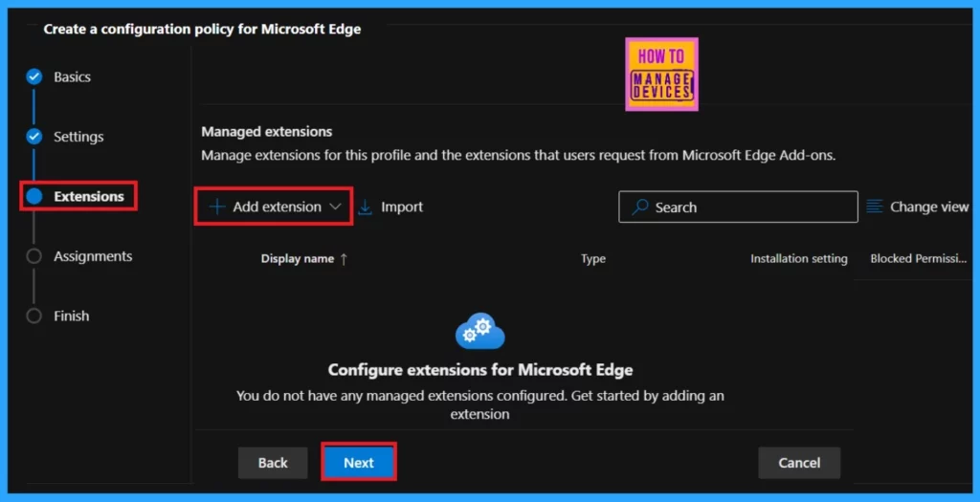Click the plus icon for Add extension
The image size is (980, 502).
click(x=217, y=207)
